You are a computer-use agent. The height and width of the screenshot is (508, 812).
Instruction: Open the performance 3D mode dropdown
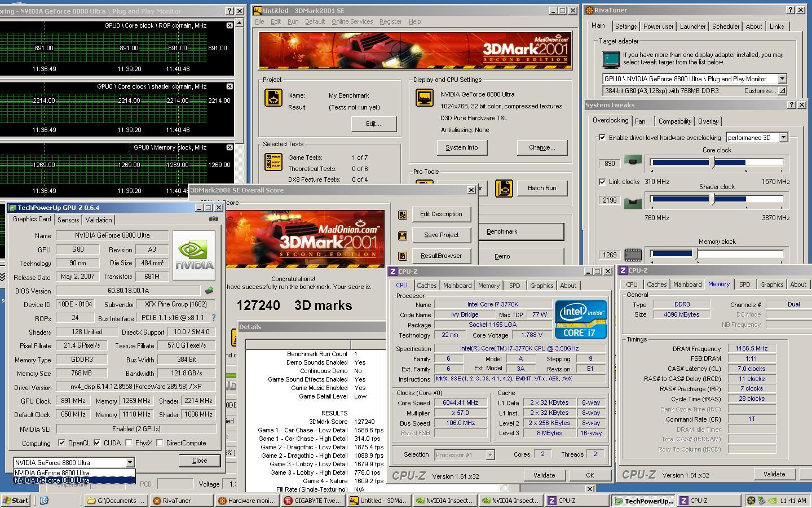coord(783,138)
